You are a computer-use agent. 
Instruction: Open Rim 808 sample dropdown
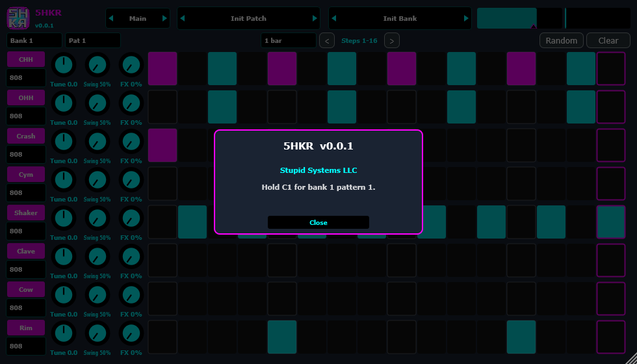coord(26,346)
